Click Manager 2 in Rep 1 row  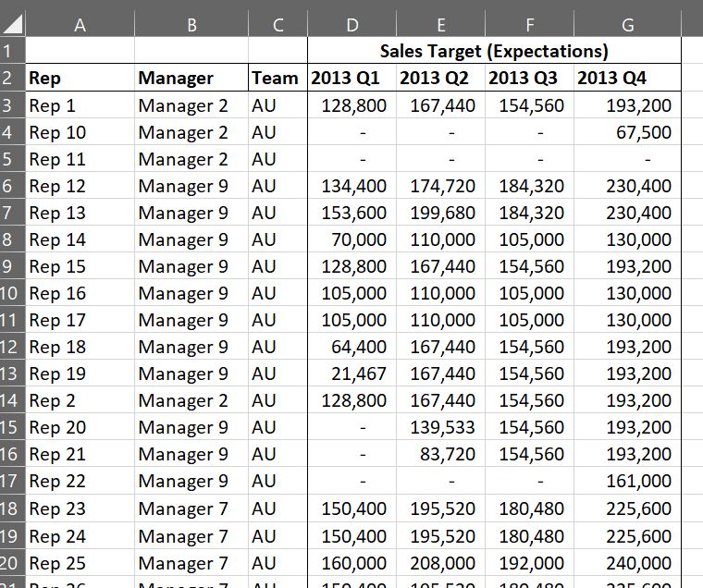pos(191,105)
